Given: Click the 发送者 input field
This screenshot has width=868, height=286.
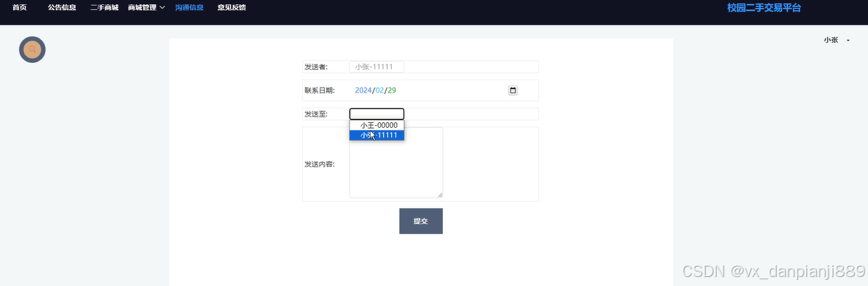Looking at the screenshot, I should click(x=377, y=67).
